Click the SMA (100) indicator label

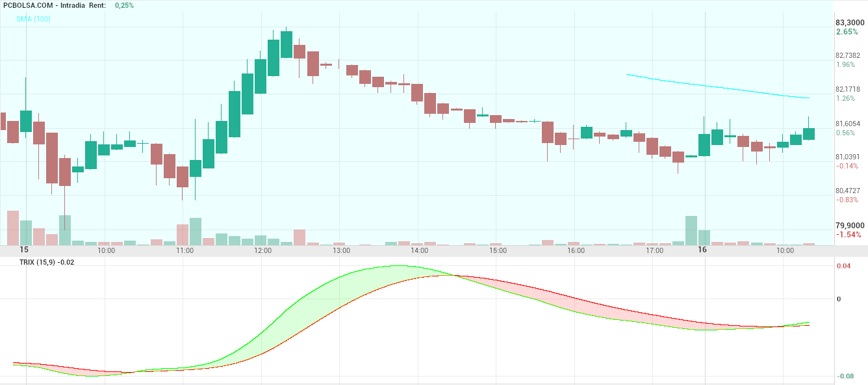coord(33,19)
